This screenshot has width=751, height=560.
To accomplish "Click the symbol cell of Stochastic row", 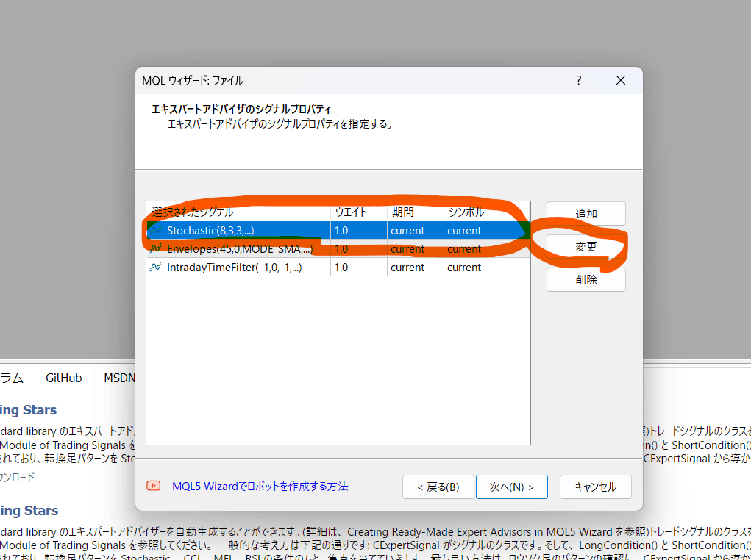I will [x=487, y=231].
